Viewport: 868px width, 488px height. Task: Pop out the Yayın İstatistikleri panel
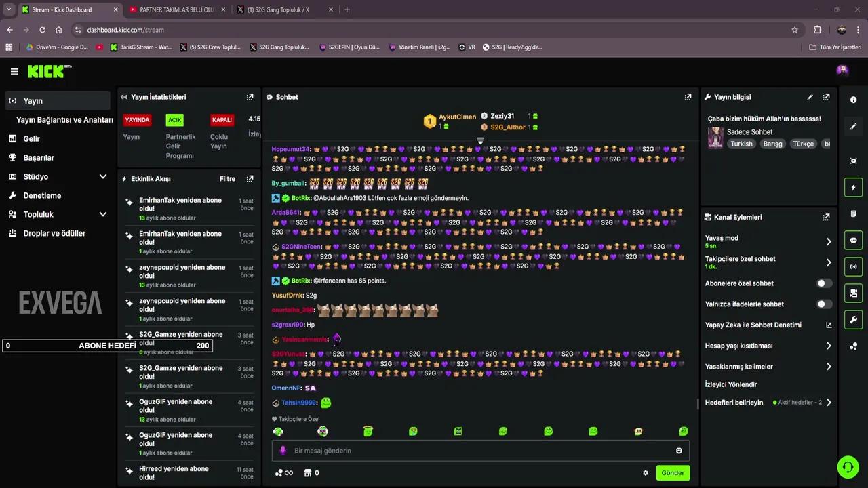250,97
